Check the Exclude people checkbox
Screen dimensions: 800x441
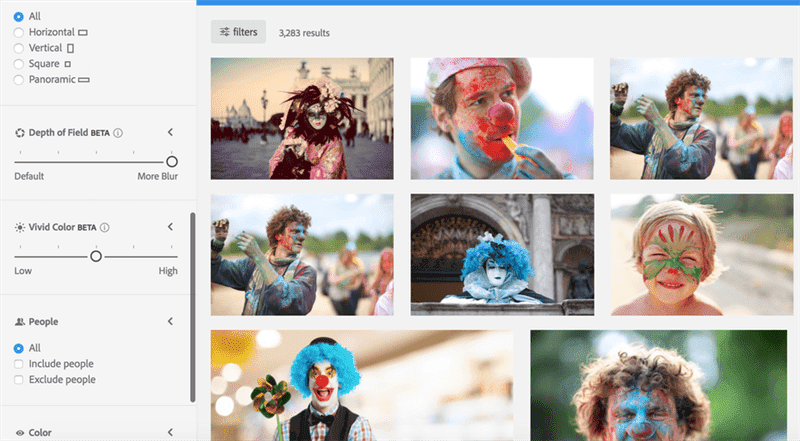click(x=19, y=380)
